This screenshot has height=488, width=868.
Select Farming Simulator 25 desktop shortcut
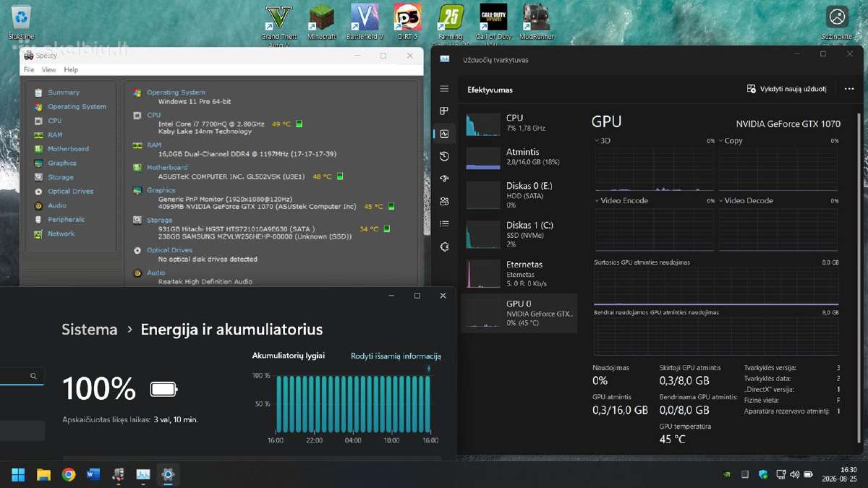coord(451,23)
